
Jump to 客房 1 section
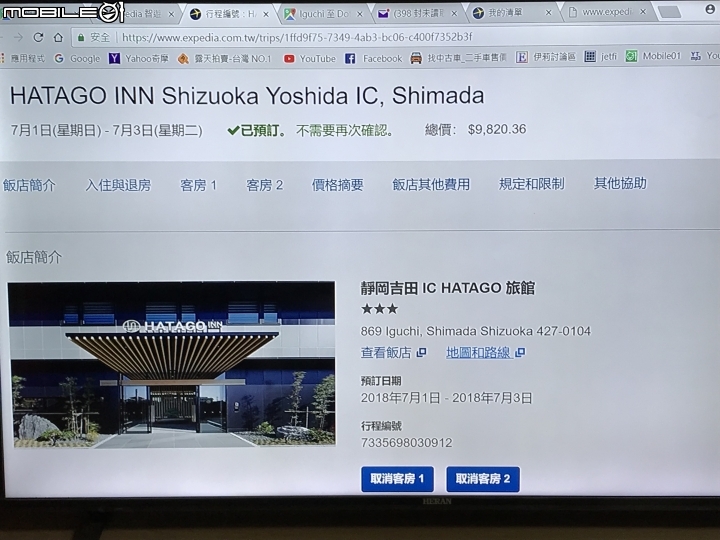click(x=198, y=185)
